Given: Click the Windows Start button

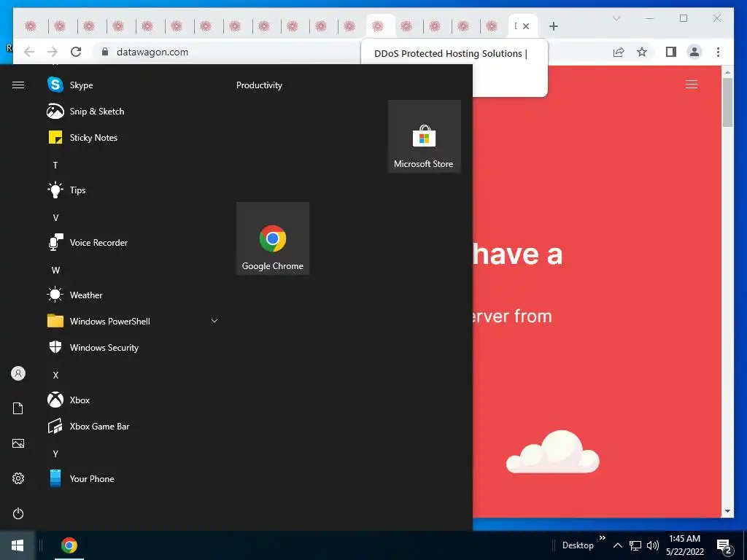Looking at the screenshot, I should [x=18, y=545].
